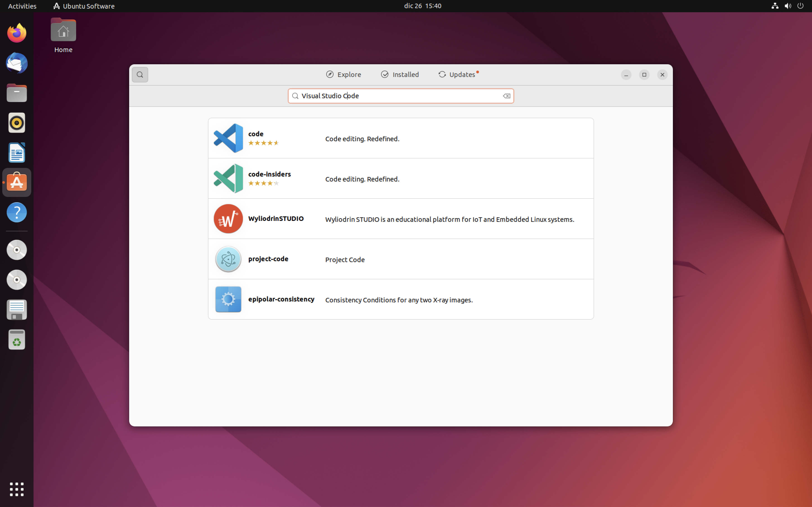
Task: Show Applications grid in the dock
Action: [x=17, y=489]
